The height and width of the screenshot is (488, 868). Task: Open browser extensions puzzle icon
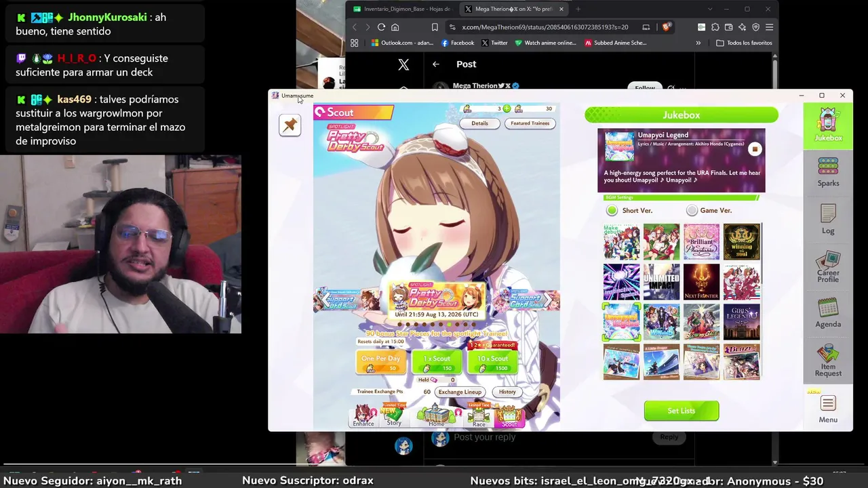715,27
